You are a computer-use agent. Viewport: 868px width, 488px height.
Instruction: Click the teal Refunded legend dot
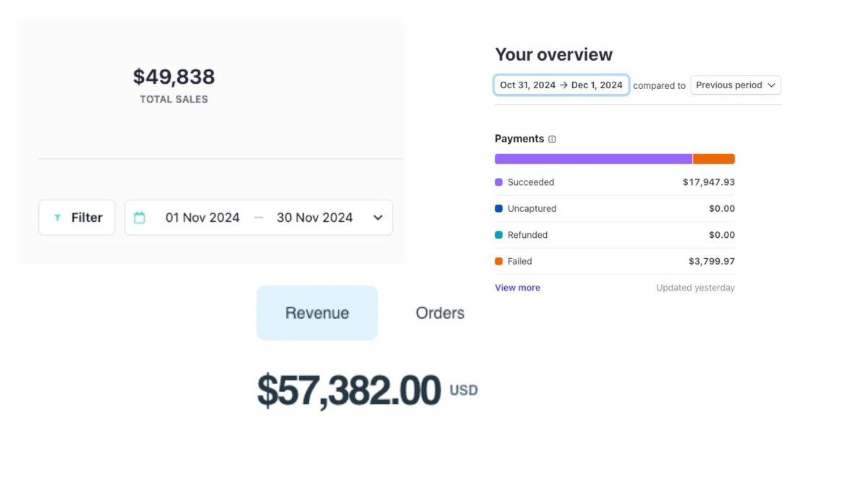pyautogui.click(x=498, y=235)
